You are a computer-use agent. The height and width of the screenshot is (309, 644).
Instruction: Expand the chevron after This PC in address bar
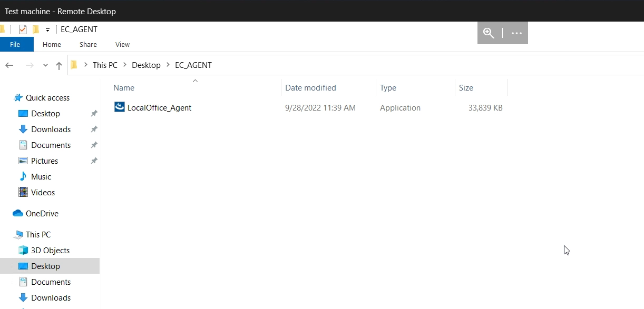click(125, 65)
